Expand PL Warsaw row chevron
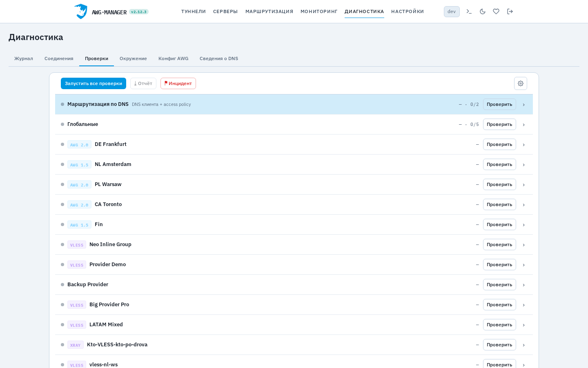Screen dimensions: 588x368 click(x=523, y=185)
